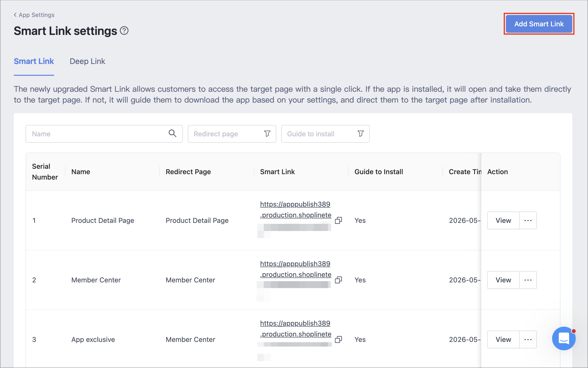
Task: Open more actions for App exclusive row
Action: tap(528, 339)
